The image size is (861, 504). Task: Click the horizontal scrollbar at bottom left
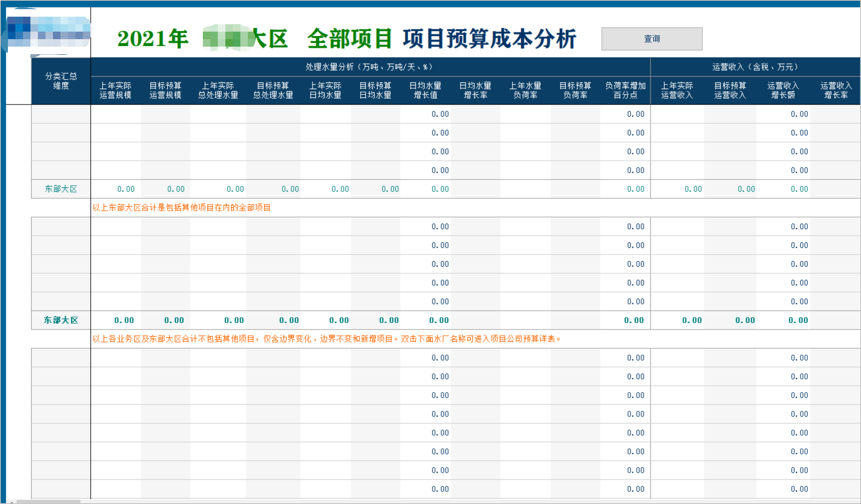48,502
